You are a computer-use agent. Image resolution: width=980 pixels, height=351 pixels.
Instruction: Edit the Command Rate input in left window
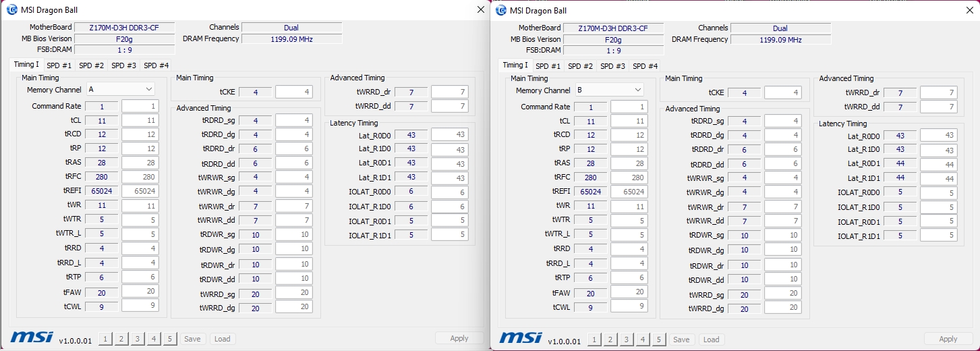tap(140, 106)
